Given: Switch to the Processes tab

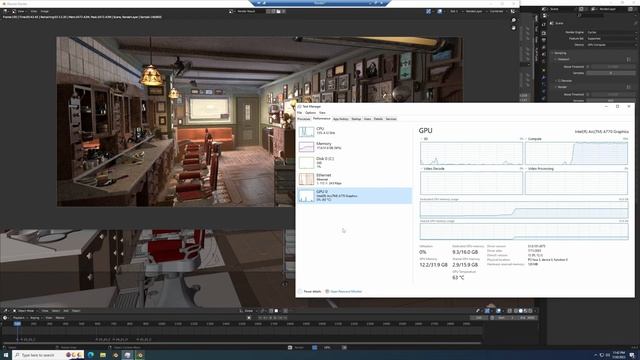Looking at the screenshot, I should tap(304, 119).
